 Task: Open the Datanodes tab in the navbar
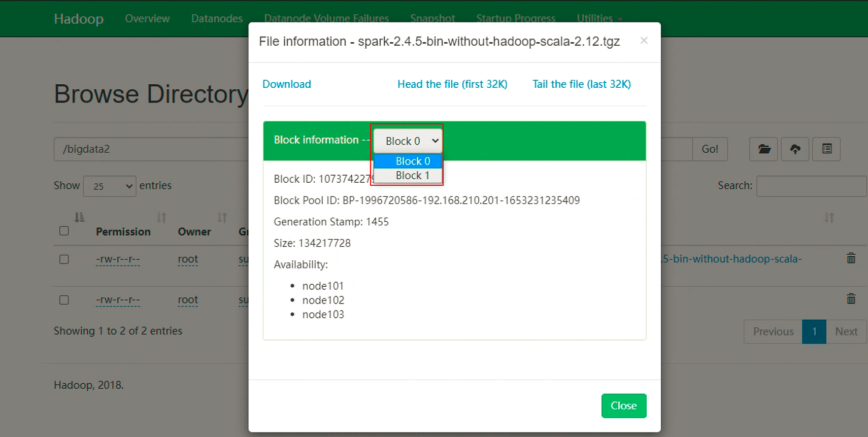coord(217,19)
